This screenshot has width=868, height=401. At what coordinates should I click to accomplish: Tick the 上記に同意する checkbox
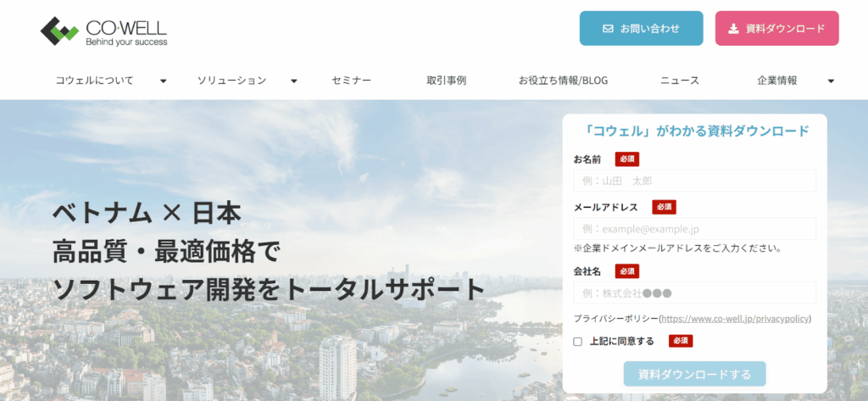[578, 342]
